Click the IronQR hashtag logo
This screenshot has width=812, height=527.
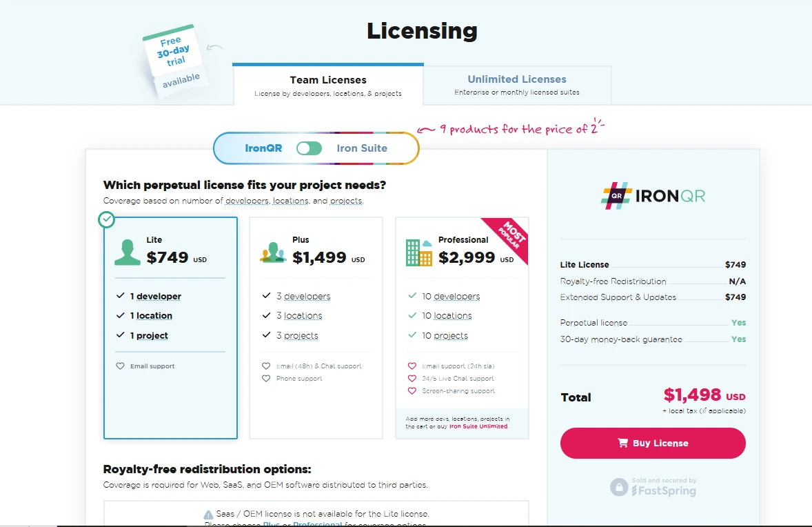[x=616, y=196]
